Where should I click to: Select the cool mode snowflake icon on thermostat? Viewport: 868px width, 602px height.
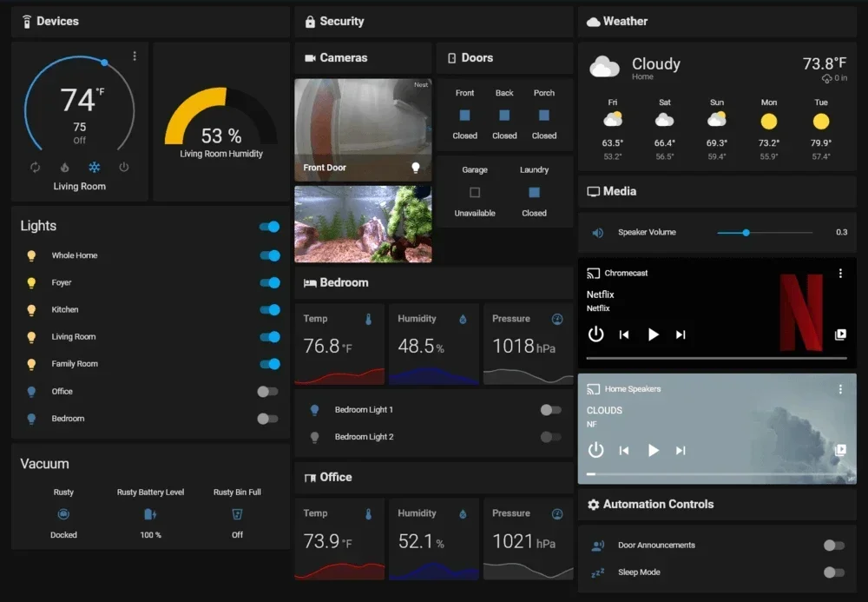[x=95, y=167]
